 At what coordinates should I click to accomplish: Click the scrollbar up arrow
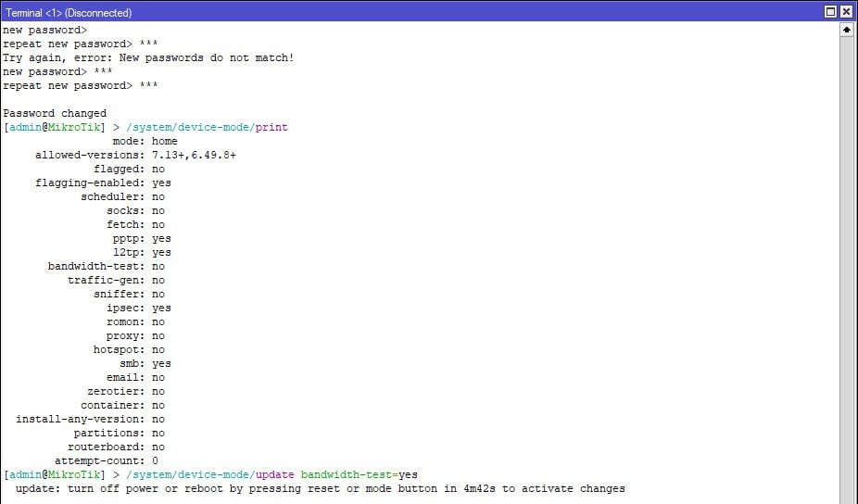tap(847, 30)
